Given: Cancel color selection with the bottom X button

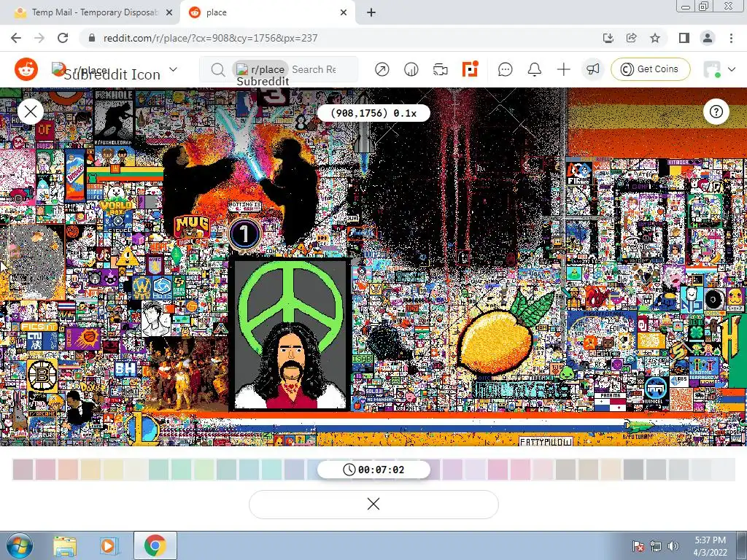Looking at the screenshot, I should click(373, 504).
